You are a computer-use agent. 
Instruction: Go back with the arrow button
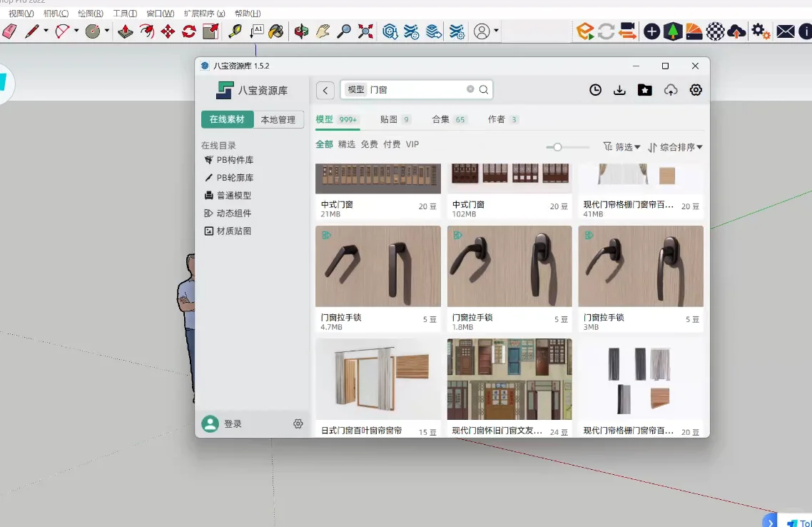tap(325, 90)
